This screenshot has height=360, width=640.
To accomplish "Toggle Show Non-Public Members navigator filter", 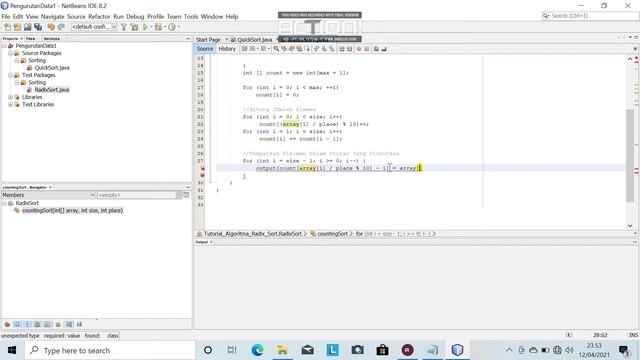I will coord(38,324).
